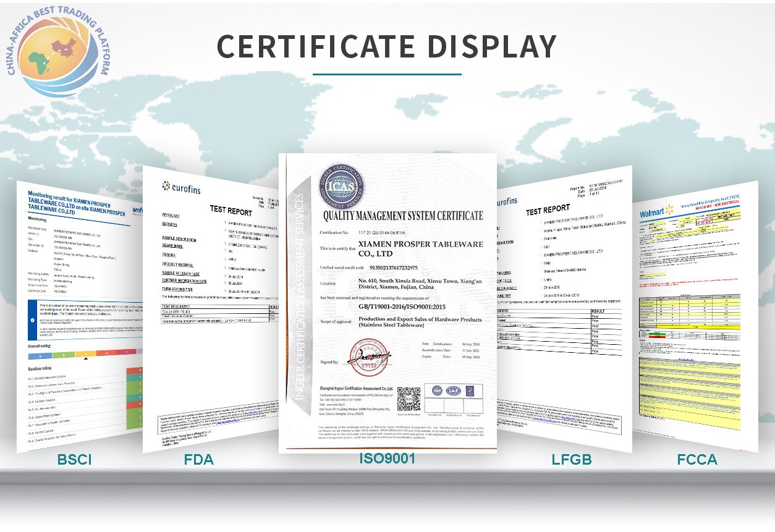The height and width of the screenshot is (532, 775).
Task: Click the TEST REPORT heading on the LFGB document
Action: click(x=548, y=210)
